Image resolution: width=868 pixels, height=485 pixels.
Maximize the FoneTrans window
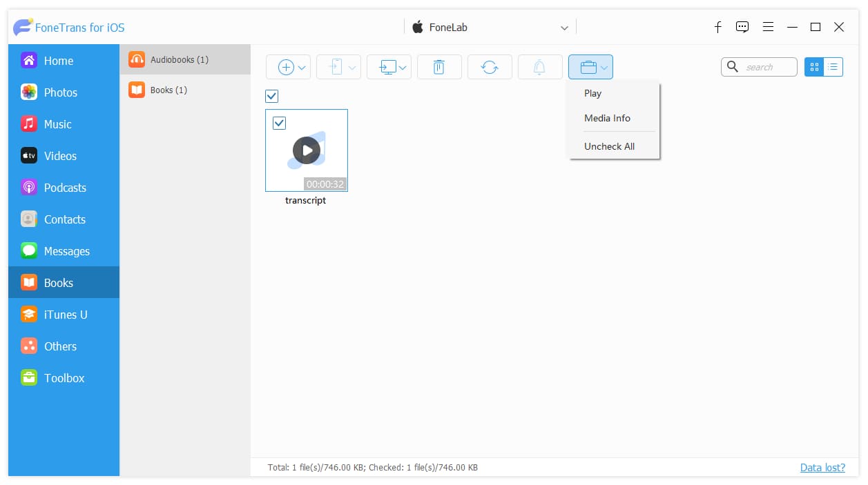click(816, 27)
